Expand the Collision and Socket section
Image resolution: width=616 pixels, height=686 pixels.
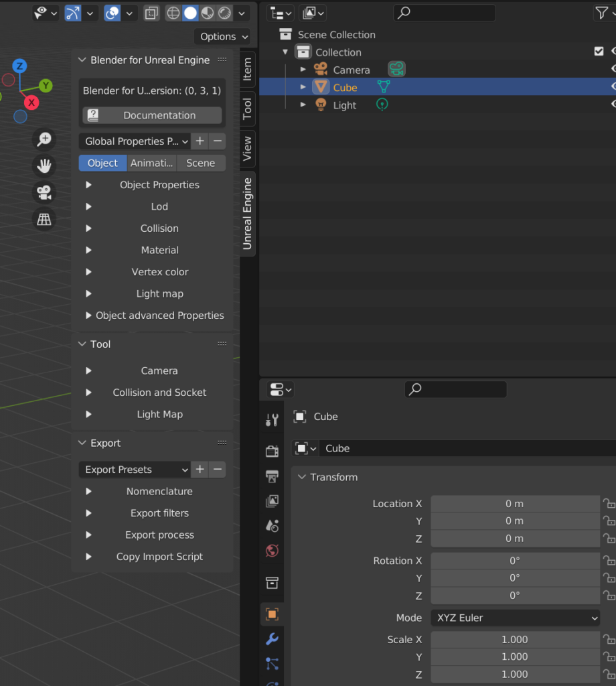point(89,393)
